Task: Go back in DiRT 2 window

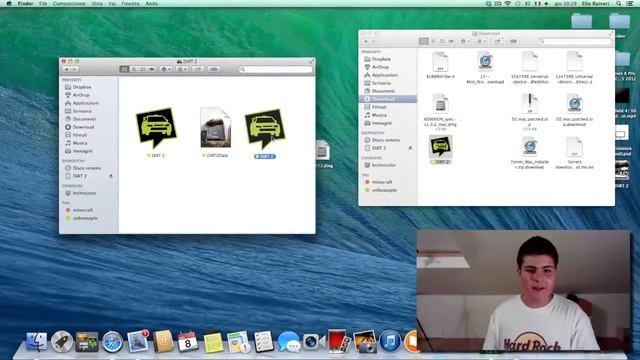Action: tap(67, 69)
